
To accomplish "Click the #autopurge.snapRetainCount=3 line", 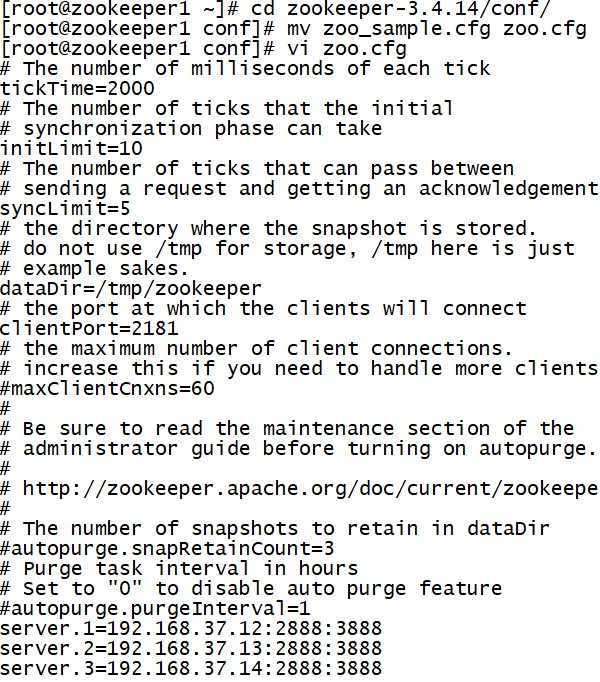I will [167, 548].
